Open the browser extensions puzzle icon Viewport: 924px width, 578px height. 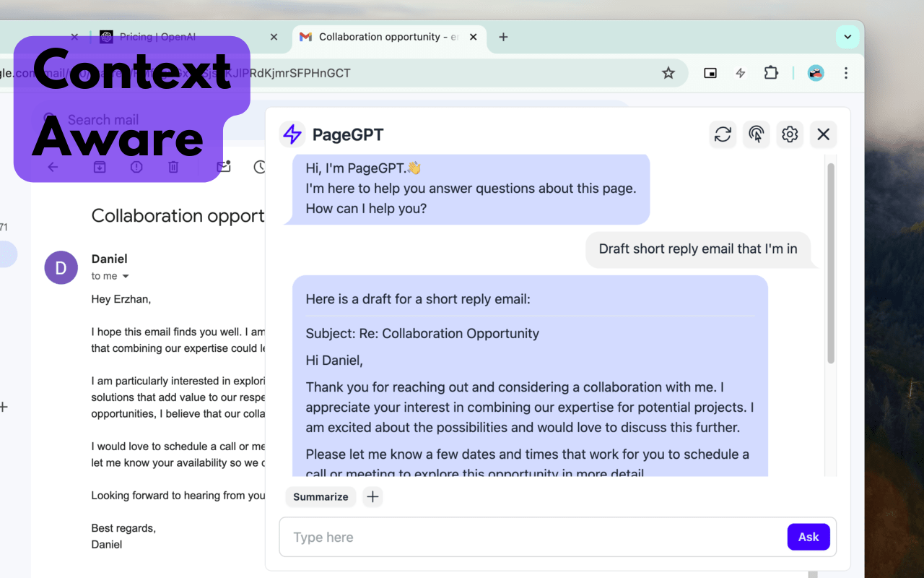(x=771, y=72)
